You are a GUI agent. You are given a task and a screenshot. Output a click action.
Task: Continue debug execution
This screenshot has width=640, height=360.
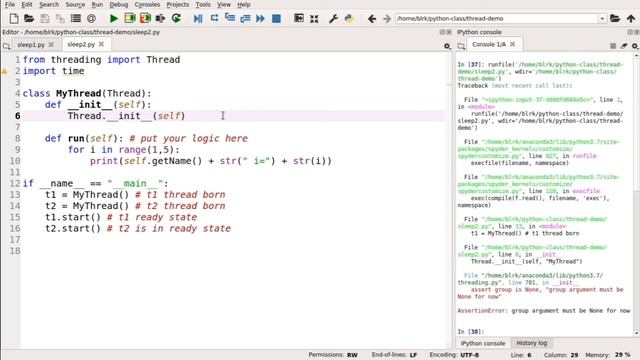pyautogui.click(x=260, y=18)
